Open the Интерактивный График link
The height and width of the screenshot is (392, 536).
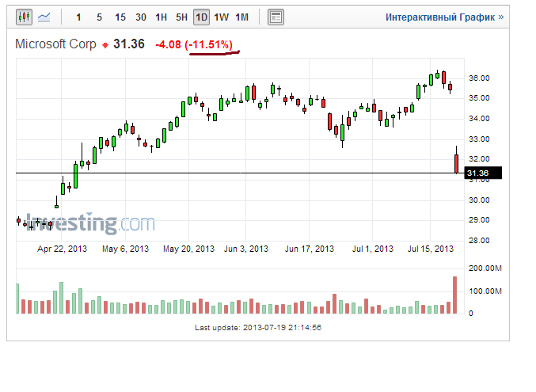[x=444, y=17]
